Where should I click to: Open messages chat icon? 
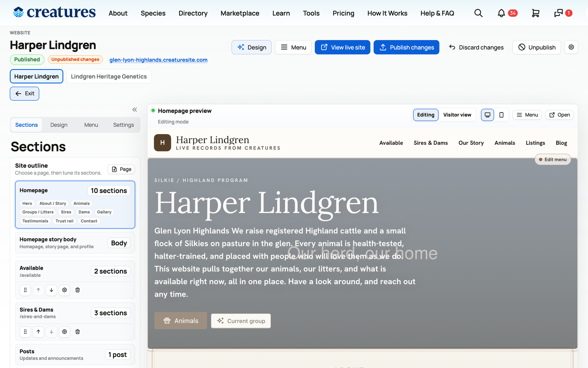coord(563,13)
